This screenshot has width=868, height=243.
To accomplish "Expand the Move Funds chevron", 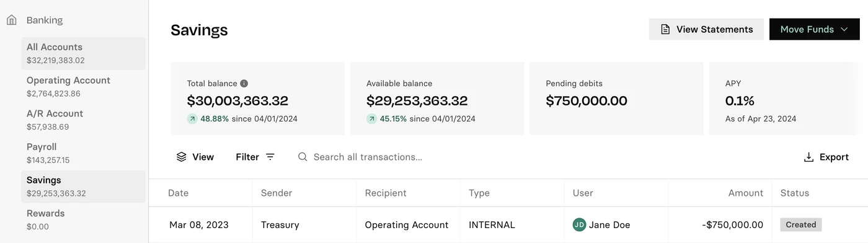I will coord(844,29).
